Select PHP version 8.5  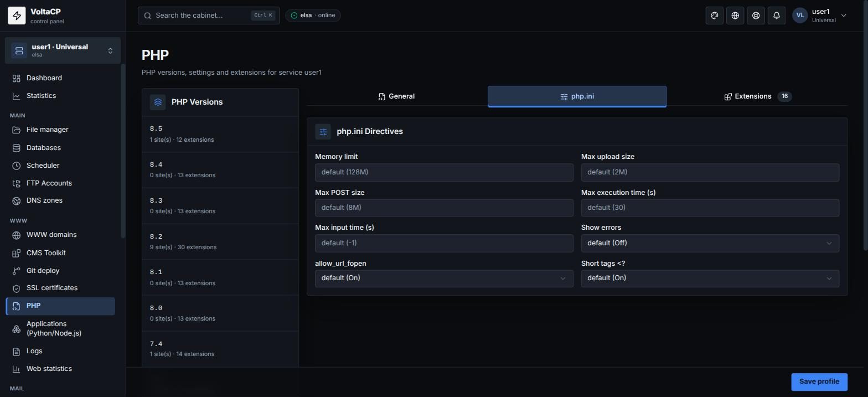click(x=220, y=134)
